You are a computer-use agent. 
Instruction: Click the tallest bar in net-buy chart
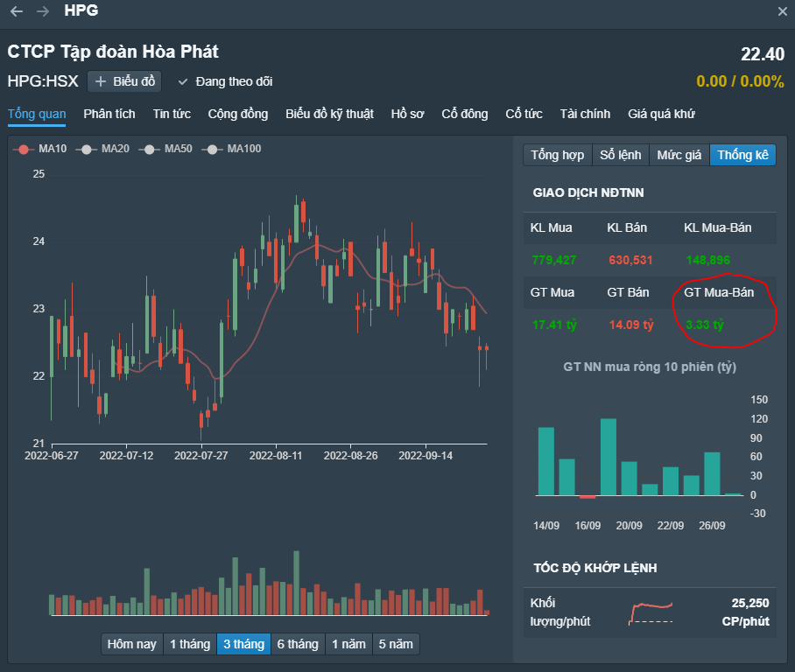pyautogui.click(x=609, y=457)
